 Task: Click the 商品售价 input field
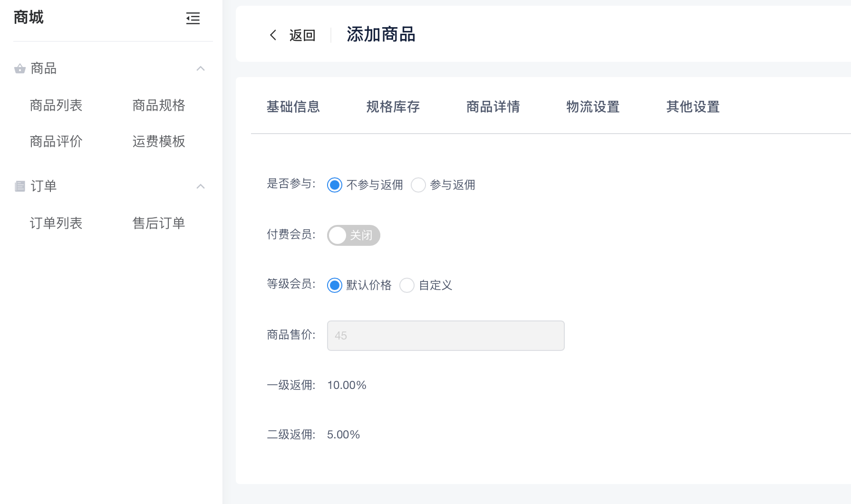pyautogui.click(x=445, y=336)
